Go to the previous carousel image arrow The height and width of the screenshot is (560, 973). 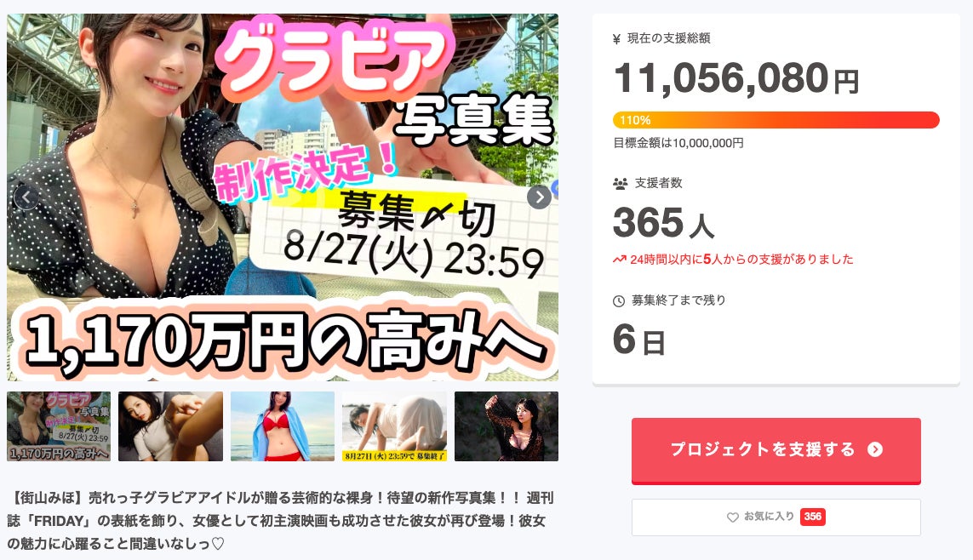(26, 197)
